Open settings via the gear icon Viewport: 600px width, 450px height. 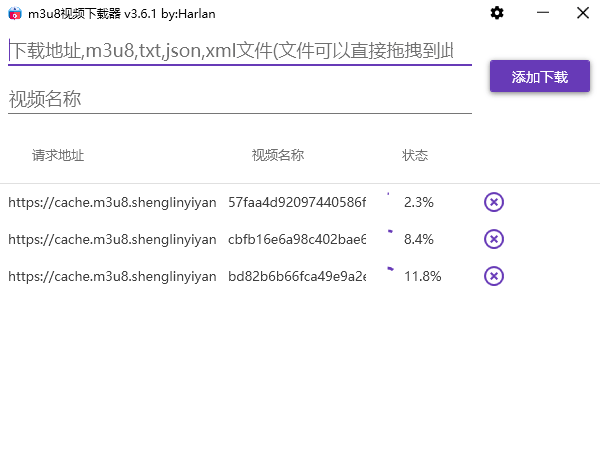(497, 13)
